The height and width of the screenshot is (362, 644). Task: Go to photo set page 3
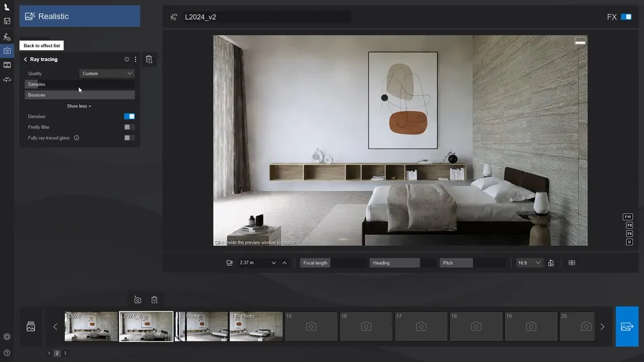pyautogui.click(x=65, y=353)
